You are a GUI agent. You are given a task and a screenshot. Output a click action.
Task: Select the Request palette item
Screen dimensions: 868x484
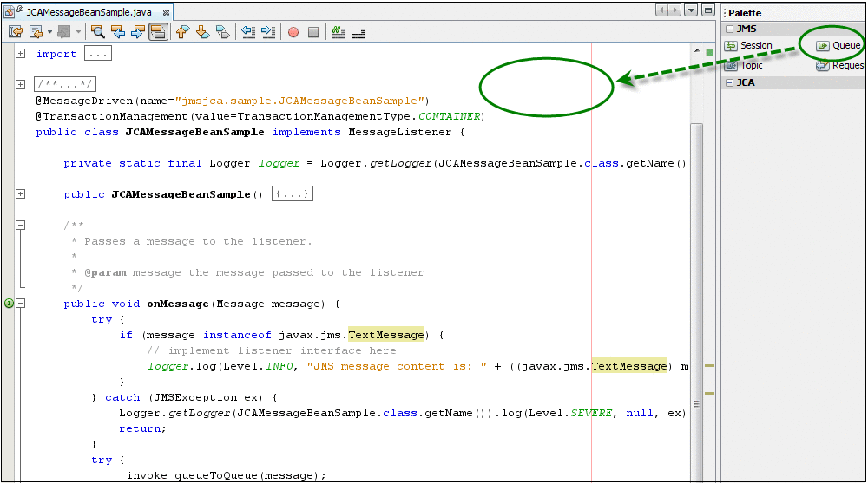(x=840, y=65)
